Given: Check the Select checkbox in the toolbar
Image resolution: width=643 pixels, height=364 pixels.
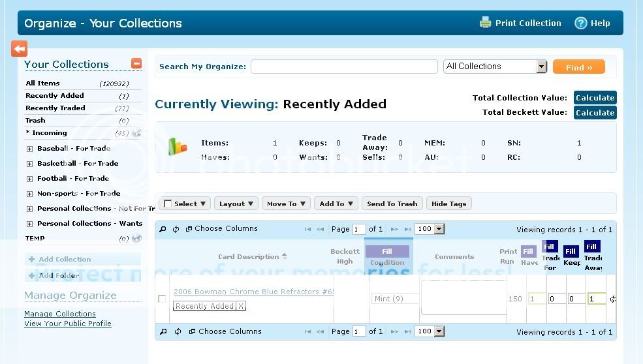Looking at the screenshot, I should click(168, 204).
